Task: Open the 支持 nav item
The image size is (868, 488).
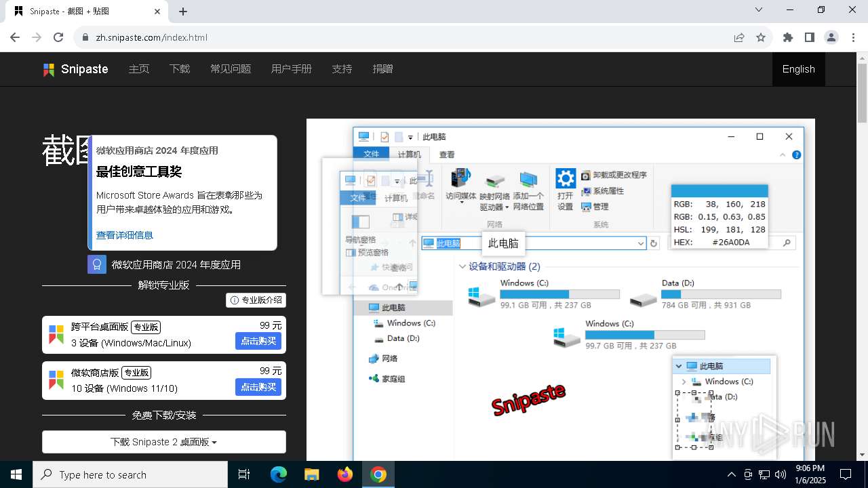Action: (x=342, y=69)
